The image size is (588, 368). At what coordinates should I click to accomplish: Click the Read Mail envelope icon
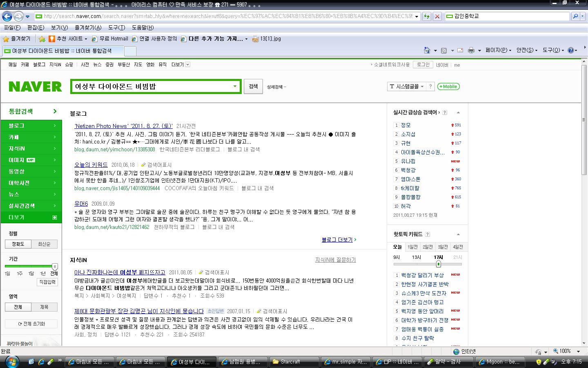click(460, 50)
